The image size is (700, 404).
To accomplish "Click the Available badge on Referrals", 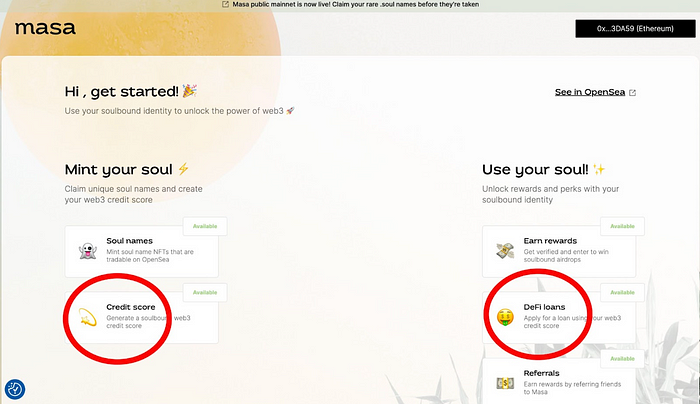I will [622, 358].
